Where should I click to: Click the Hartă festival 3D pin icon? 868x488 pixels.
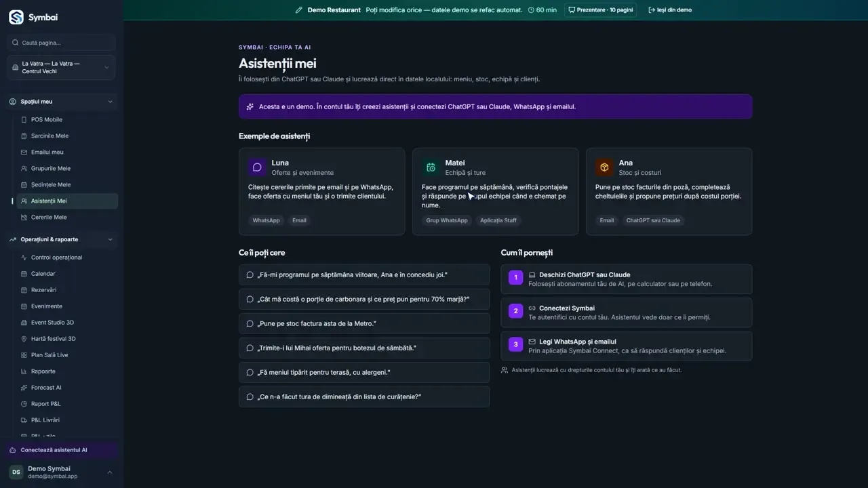point(24,339)
